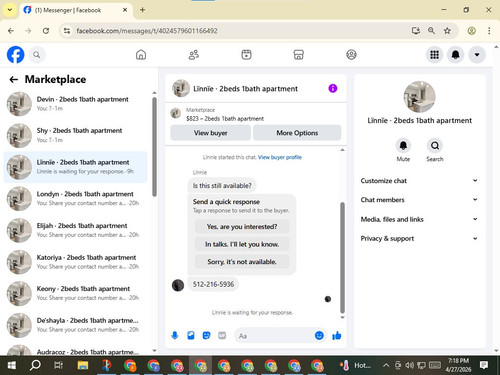500x375 pixels.
Task: Click the View buyer button
Action: click(211, 133)
